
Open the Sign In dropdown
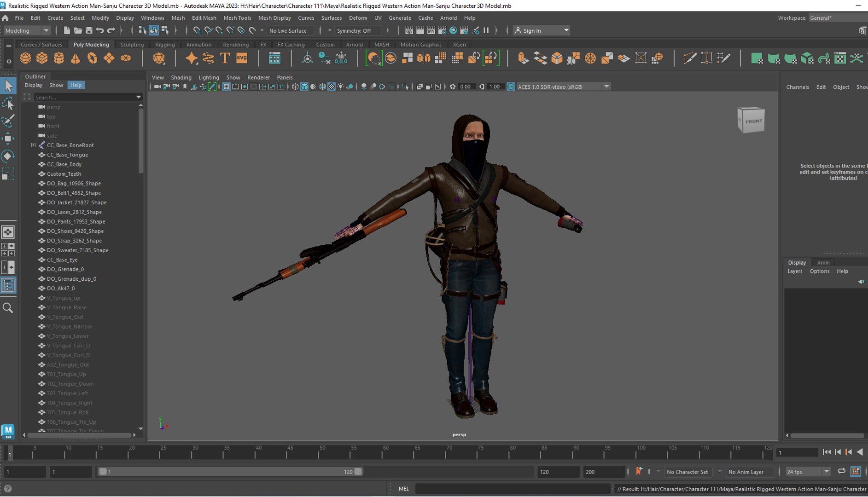(542, 30)
